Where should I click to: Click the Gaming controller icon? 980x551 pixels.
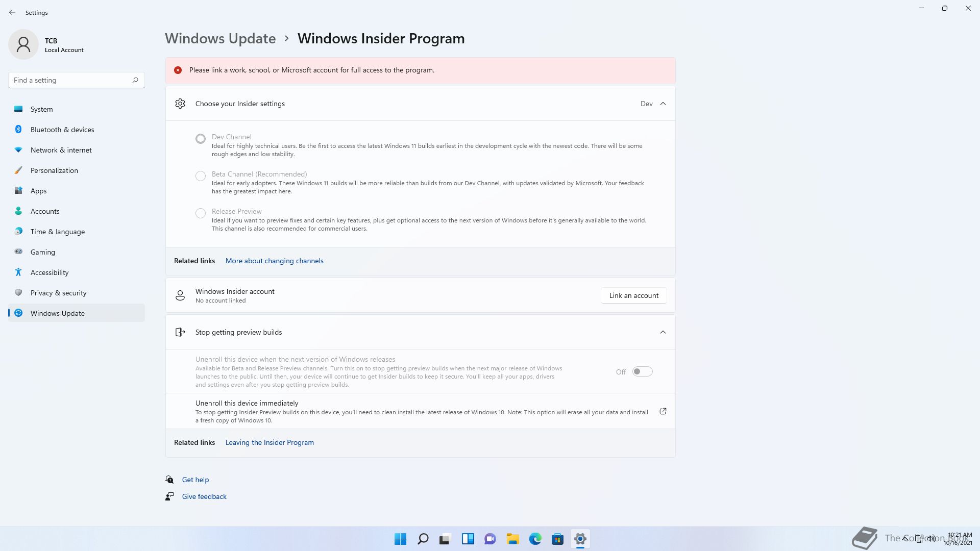[x=18, y=252]
